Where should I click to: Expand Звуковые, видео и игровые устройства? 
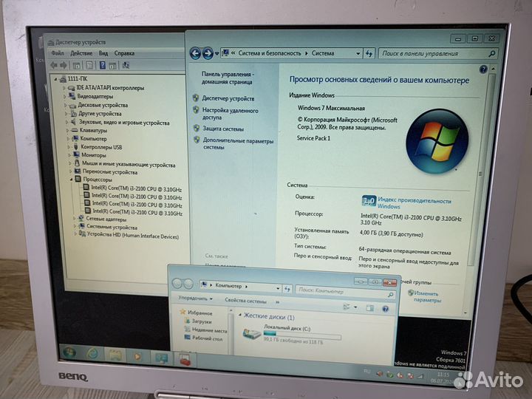tap(66, 122)
